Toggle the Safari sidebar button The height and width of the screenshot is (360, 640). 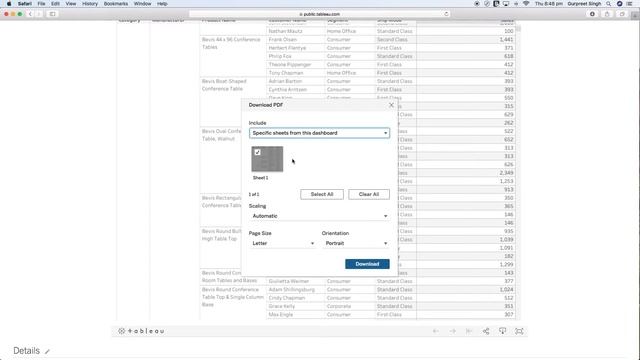(x=53, y=14)
